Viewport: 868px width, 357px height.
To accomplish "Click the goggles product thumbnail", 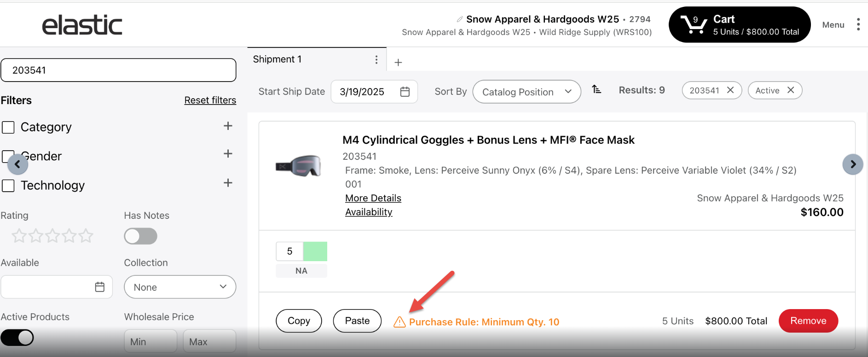I will tap(298, 166).
